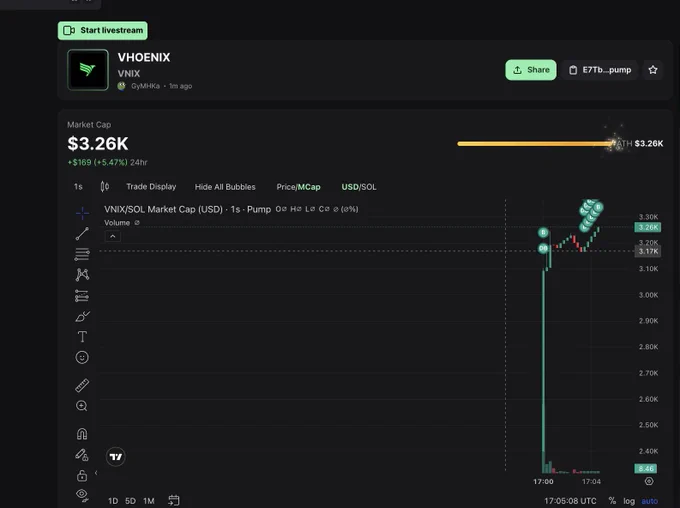The width and height of the screenshot is (680, 508).
Task: Select the crosshair cursor tool
Action: pos(82,213)
